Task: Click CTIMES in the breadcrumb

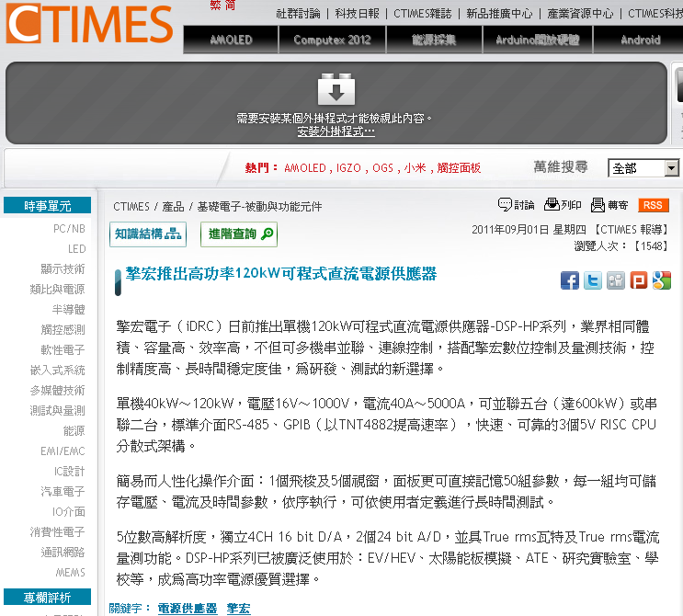Action: [x=131, y=207]
